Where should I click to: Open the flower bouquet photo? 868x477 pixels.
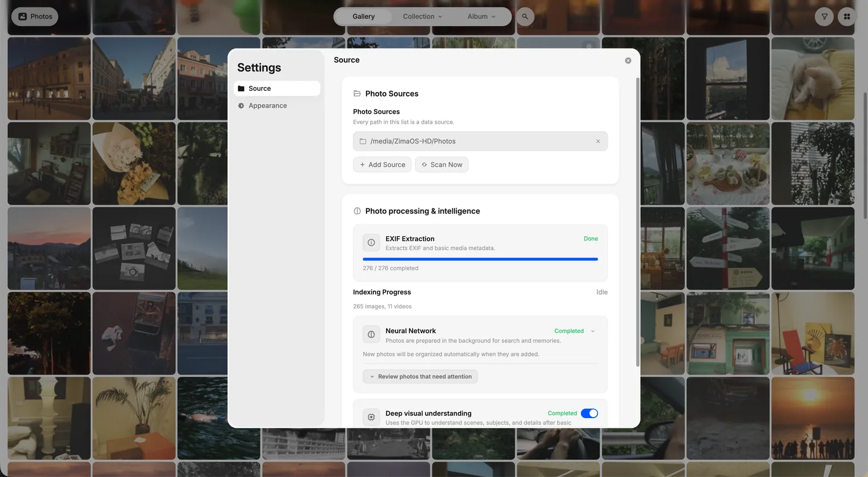(x=134, y=163)
